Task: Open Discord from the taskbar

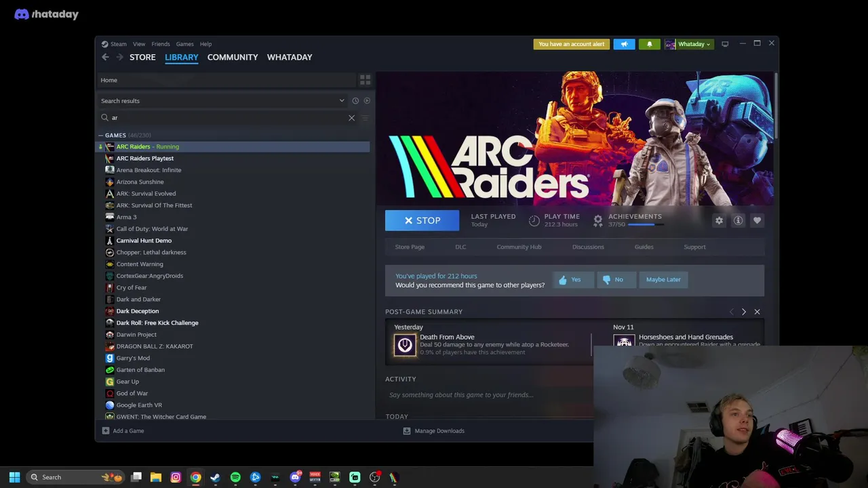Action: point(295,477)
